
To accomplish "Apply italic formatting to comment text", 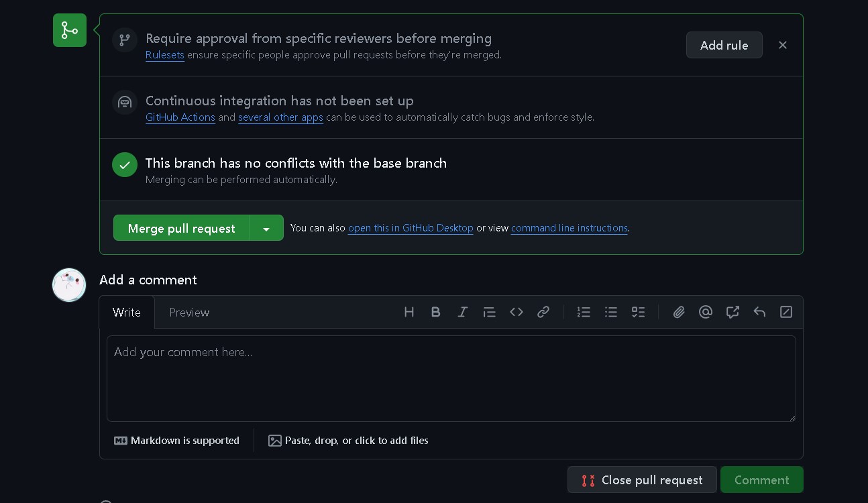I will point(462,312).
